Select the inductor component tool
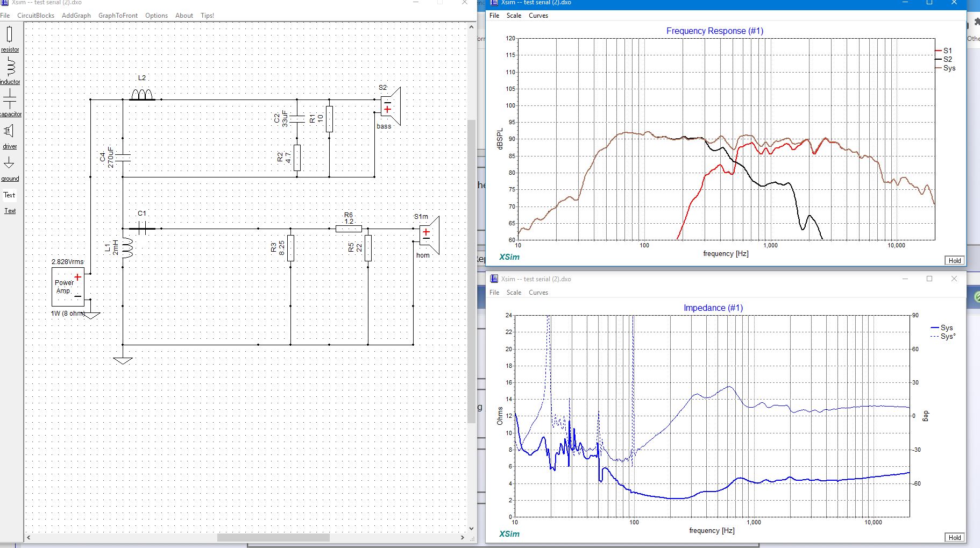Viewport: 980px width, 548px height. (x=10, y=71)
